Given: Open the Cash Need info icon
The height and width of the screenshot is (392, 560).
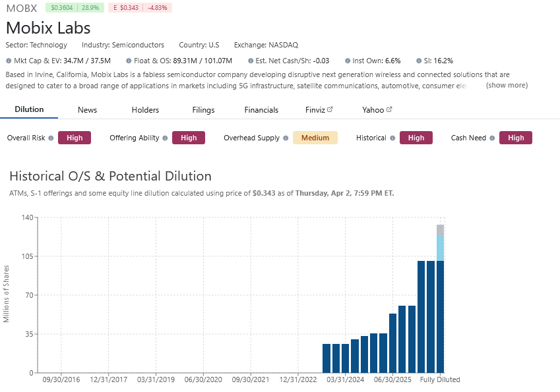Looking at the screenshot, I should point(491,138).
